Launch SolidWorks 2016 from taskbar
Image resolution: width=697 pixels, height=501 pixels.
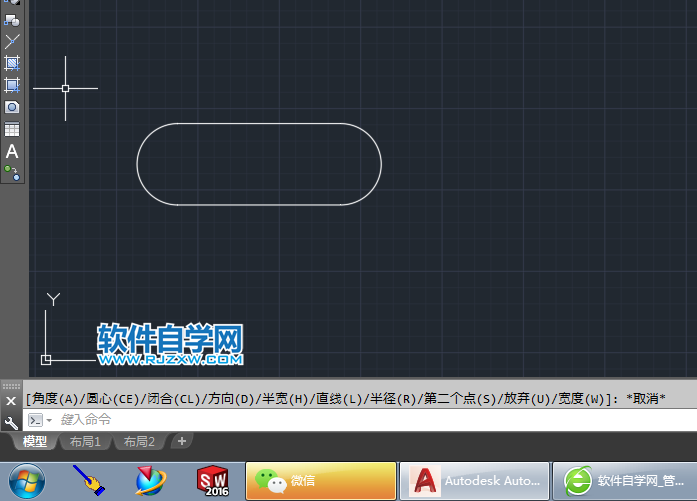tap(213, 481)
